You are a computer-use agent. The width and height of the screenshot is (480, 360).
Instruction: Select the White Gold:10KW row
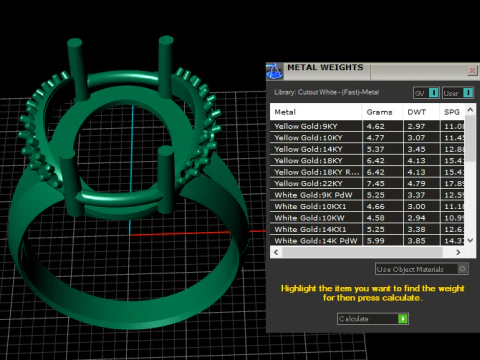367,218
